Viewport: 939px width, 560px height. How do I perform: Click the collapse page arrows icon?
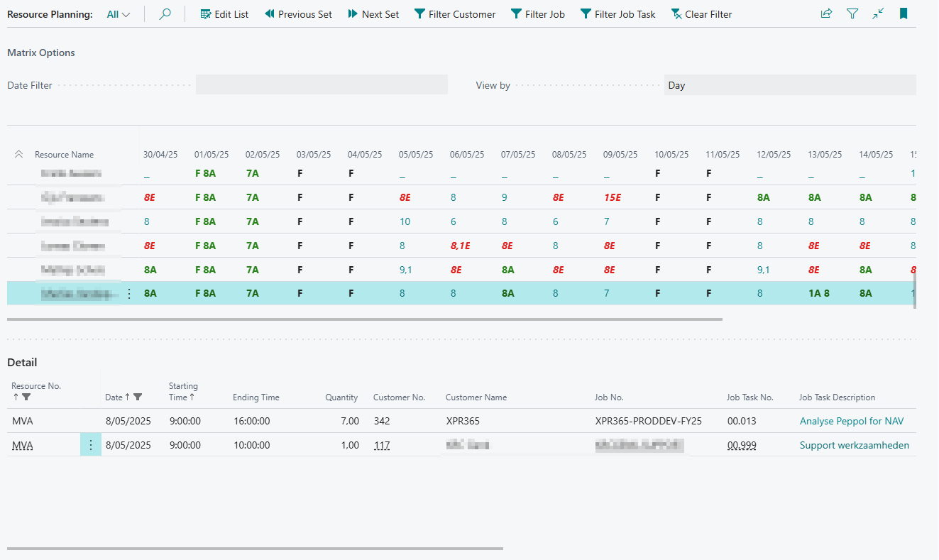[x=878, y=14]
